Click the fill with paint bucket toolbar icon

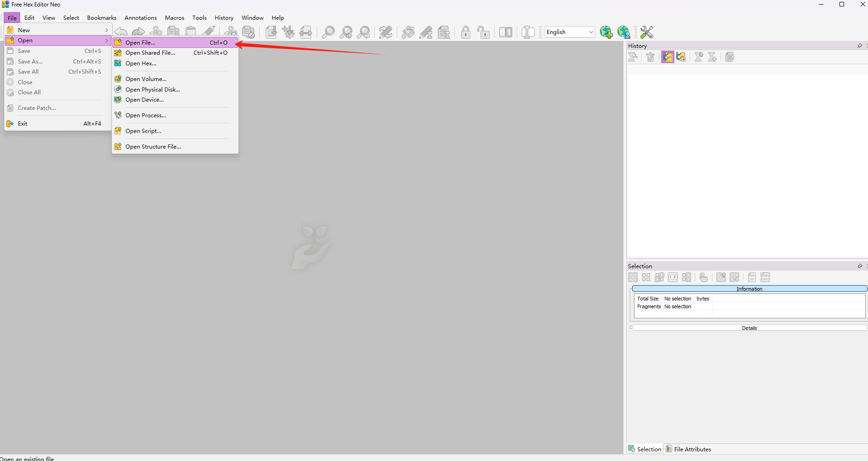(x=408, y=32)
